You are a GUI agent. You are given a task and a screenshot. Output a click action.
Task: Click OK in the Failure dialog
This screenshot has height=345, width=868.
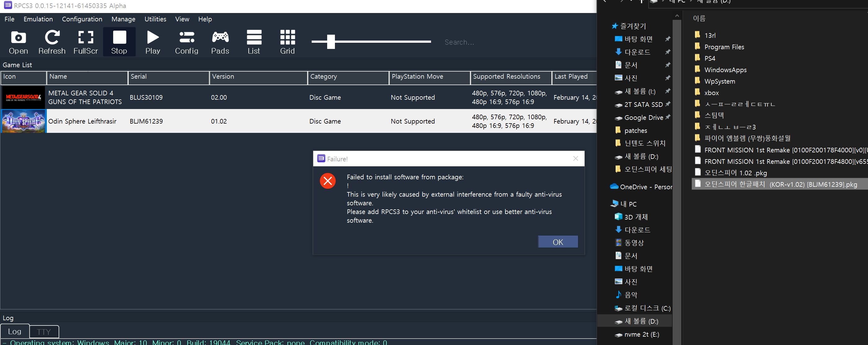click(x=558, y=242)
